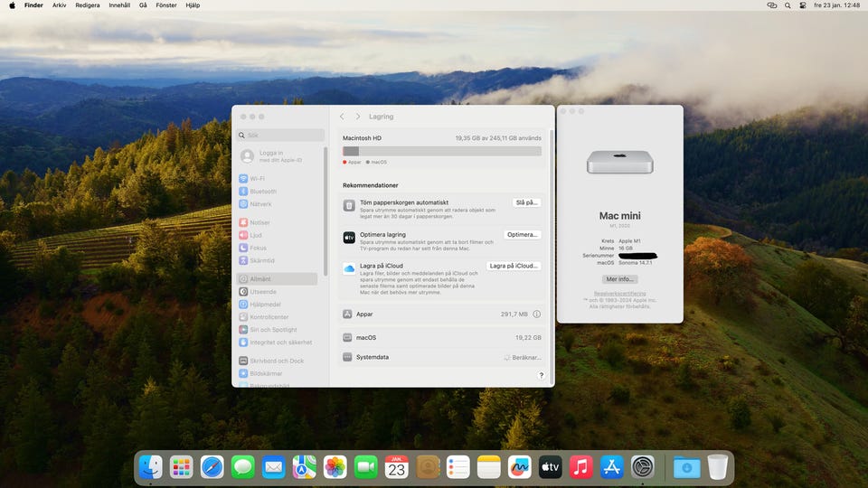Open the help question mark button
This screenshot has height=488, width=868.
tap(541, 375)
